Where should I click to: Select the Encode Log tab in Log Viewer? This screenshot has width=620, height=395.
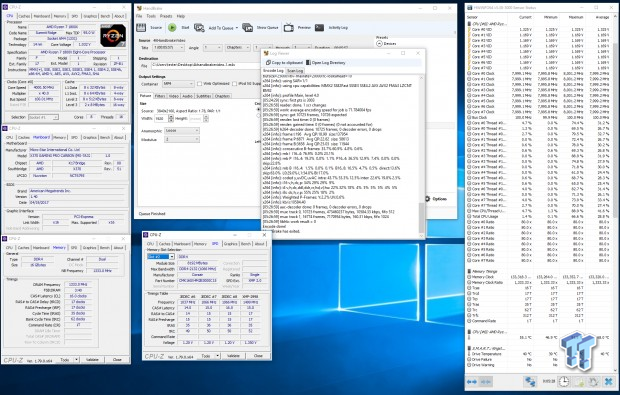click(273, 70)
